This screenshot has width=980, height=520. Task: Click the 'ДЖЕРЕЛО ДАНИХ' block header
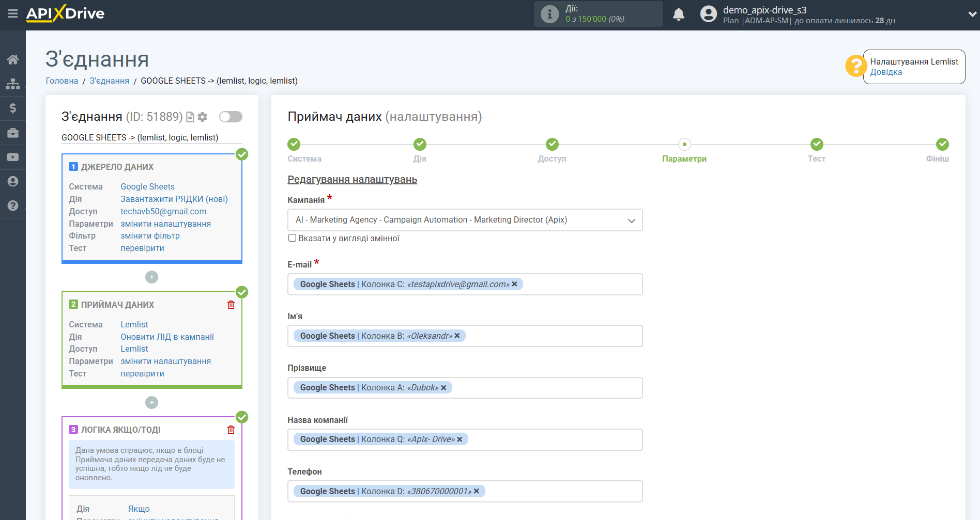pos(117,167)
